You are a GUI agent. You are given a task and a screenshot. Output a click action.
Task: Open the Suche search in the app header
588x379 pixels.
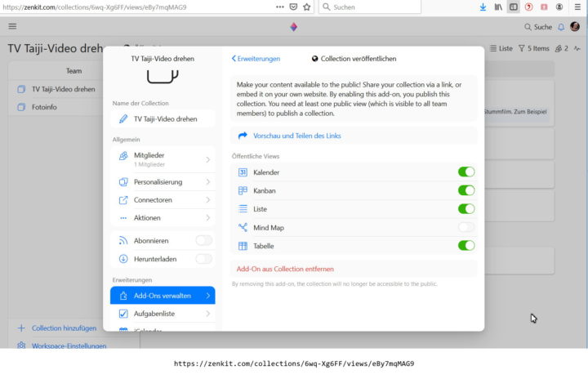click(x=538, y=27)
